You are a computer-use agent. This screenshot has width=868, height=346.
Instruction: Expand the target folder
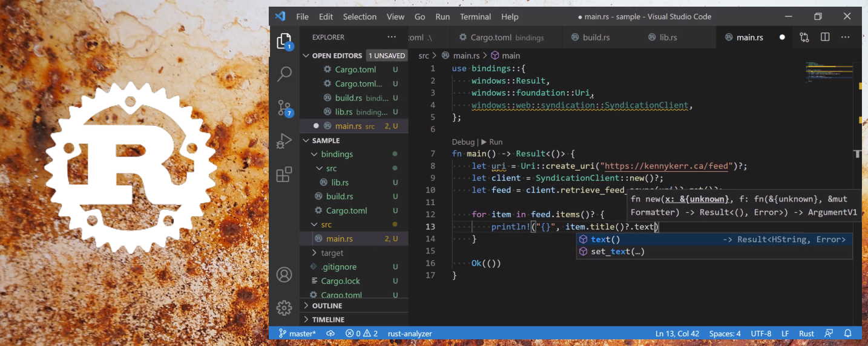pyautogui.click(x=314, y=253)
